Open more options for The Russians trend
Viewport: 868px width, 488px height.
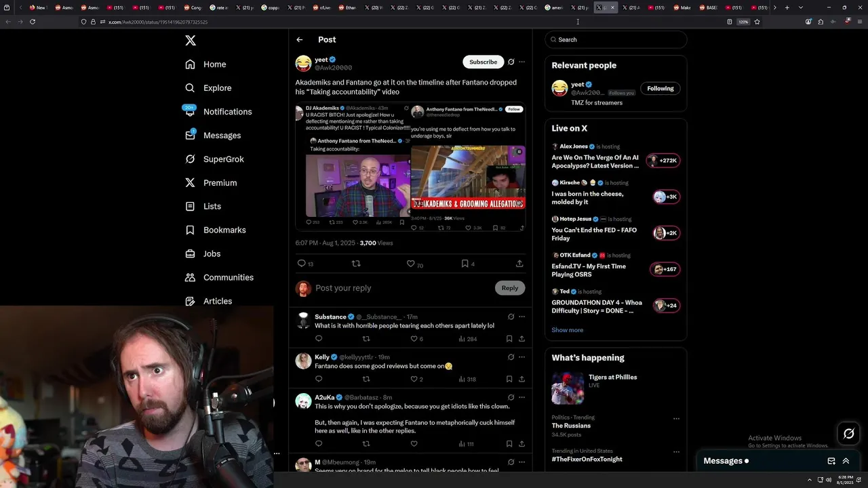click(675, 419)
